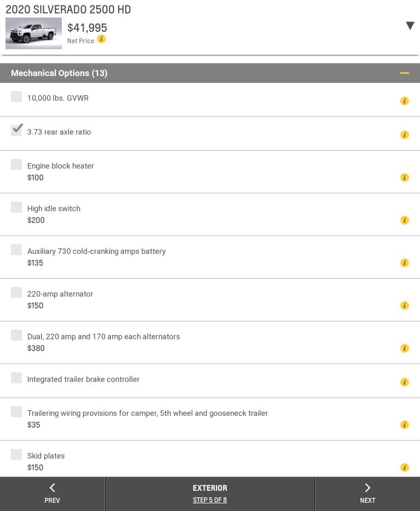
Task: Collapse the Mechanical Options section
Action: (x=405, y=73)
